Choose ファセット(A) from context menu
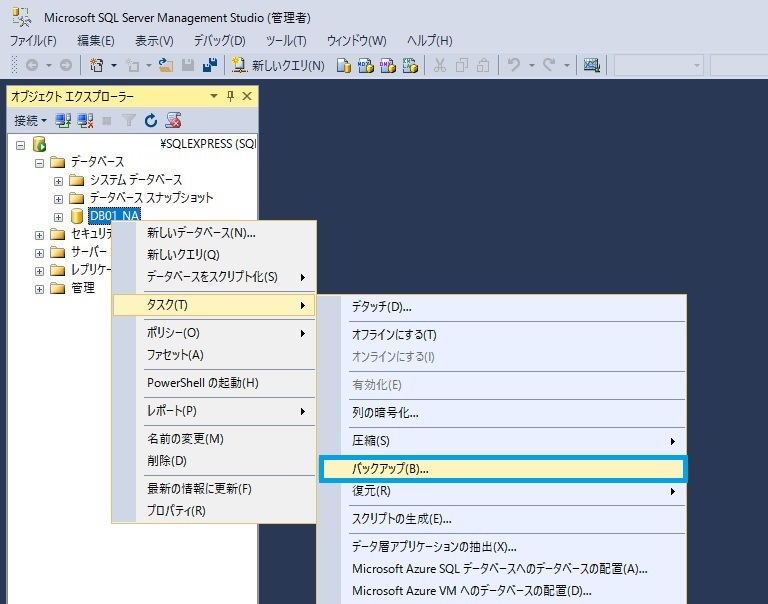The image size is (768, 604). [x=215, y=355]
